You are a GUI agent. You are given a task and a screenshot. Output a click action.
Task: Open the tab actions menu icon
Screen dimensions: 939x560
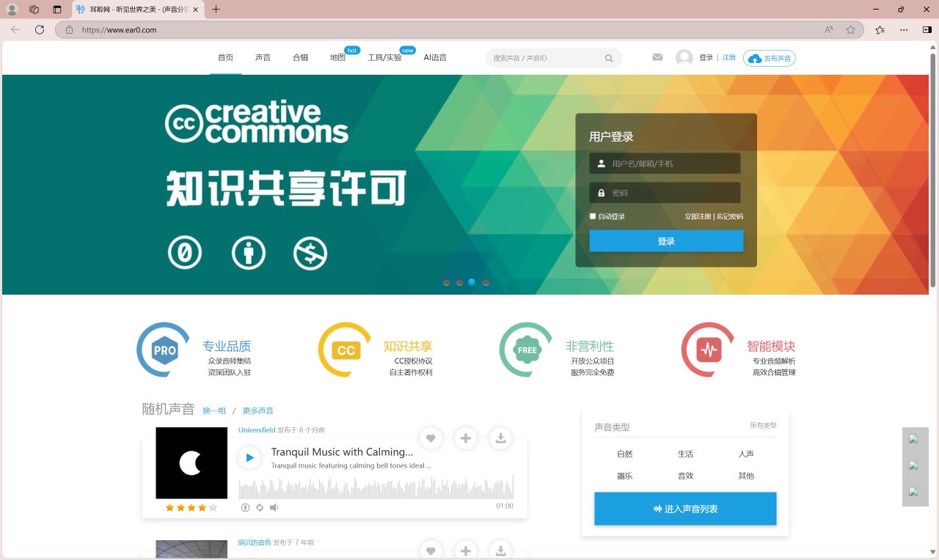point(57,10)
